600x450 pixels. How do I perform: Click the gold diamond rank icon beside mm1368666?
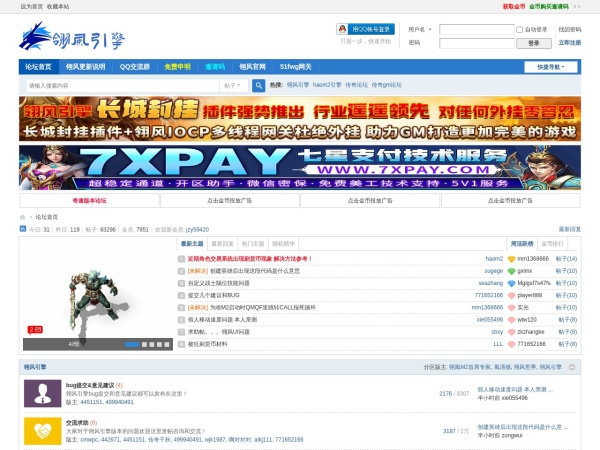pos(512,259)
